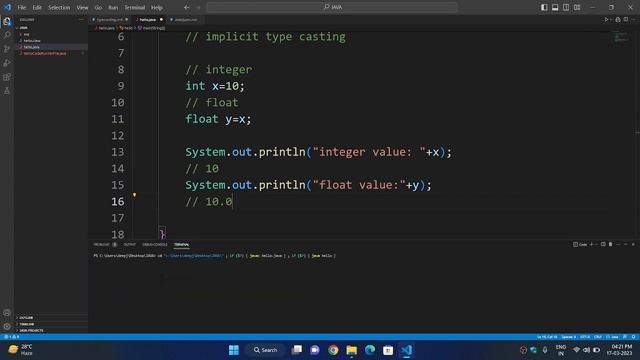Click the taskbar Search box

click(266, 350)
